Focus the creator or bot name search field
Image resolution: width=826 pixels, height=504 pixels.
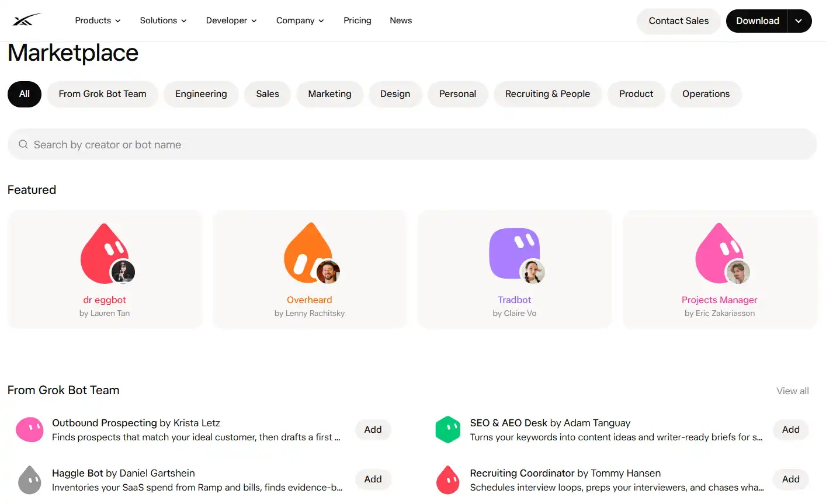click(412, 144)
